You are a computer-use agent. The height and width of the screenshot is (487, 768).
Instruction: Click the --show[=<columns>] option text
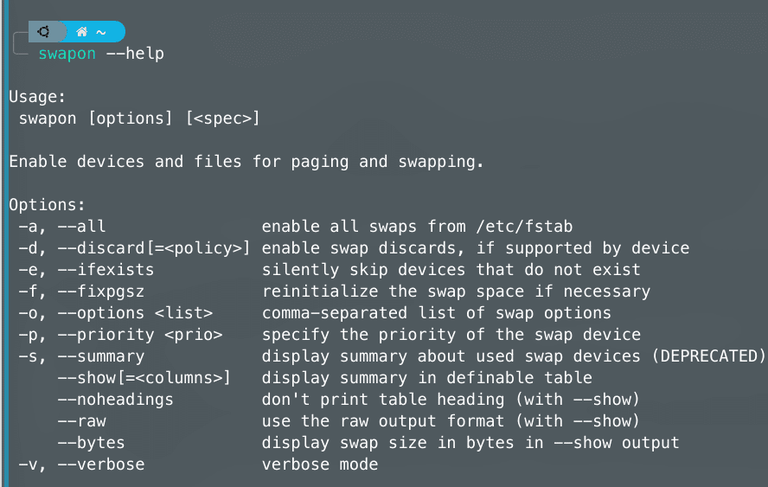click(144, 378)
